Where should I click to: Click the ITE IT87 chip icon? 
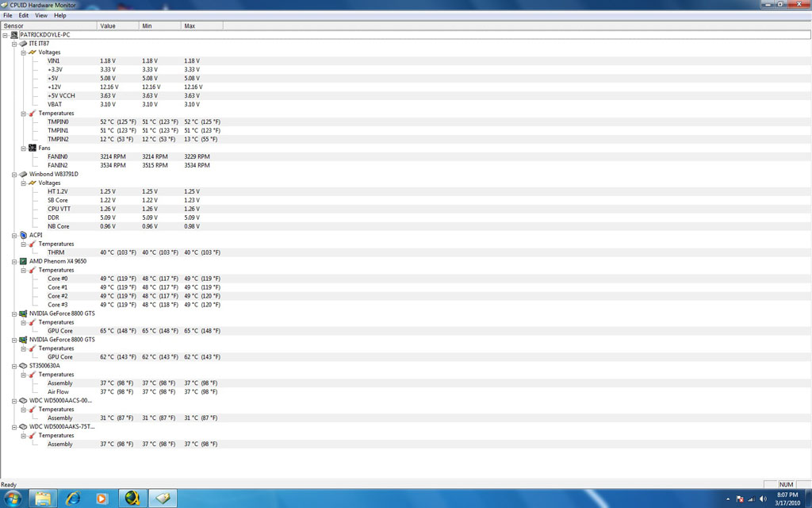coord(23,44)
